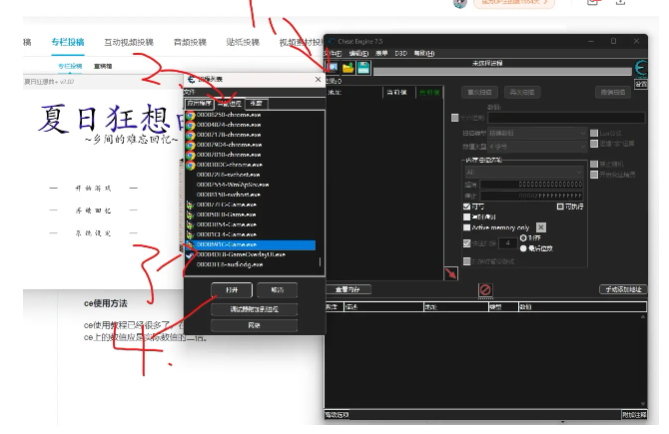669x434 pixels.
Task: Toggle the pause-game-while-scanning checkbox
Action: 467,261
